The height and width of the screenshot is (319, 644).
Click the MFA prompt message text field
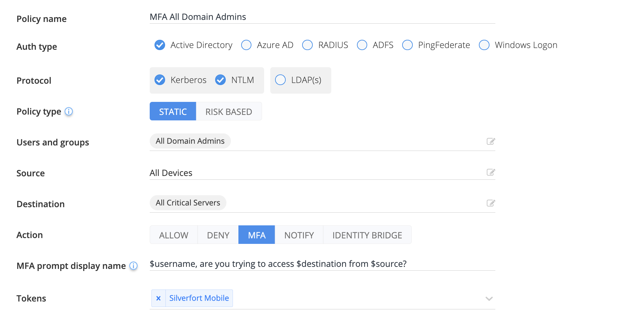point(322,264)
